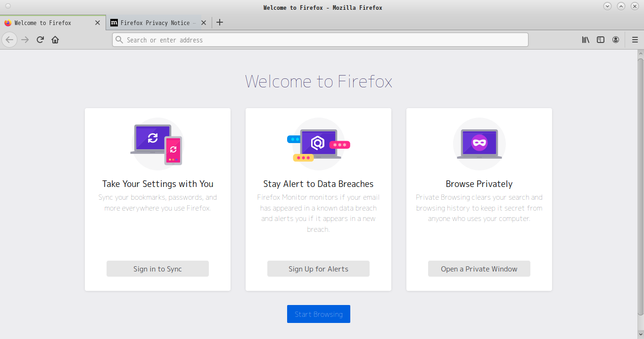Click the Start Browsing button
Screen dimensions: 644x339
(319, 314)
